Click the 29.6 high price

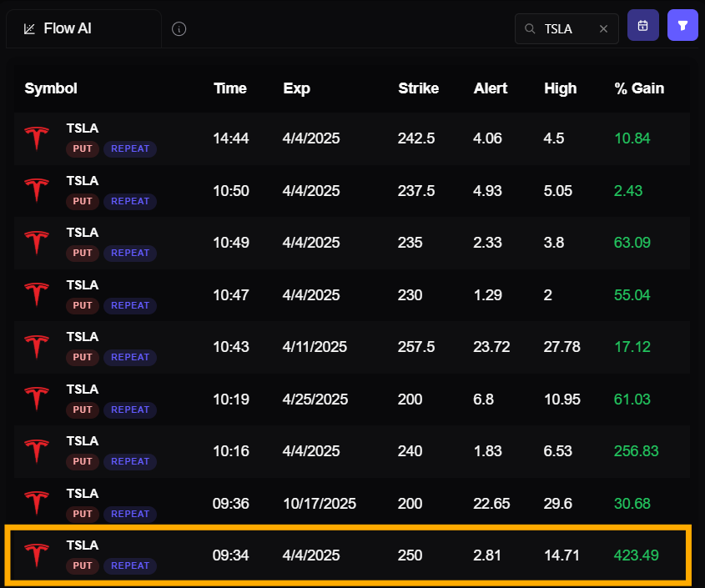pos(557,504)
